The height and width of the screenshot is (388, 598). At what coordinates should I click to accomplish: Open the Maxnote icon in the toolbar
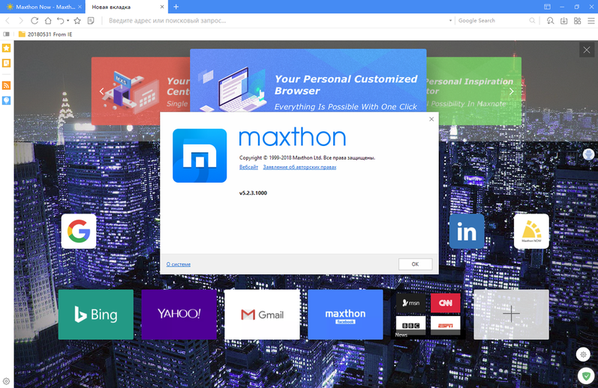tap(91, 21)
